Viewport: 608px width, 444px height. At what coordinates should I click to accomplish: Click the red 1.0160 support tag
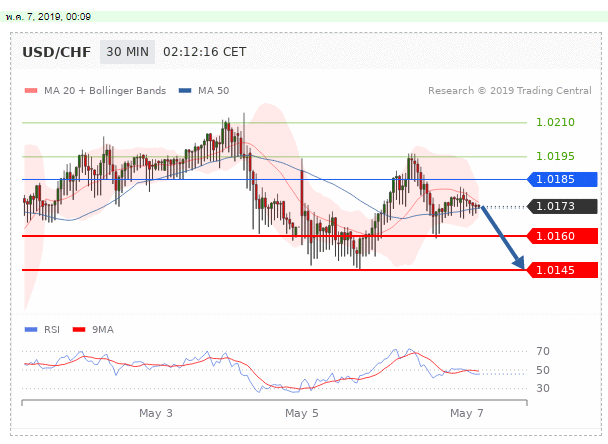[563, 236]
